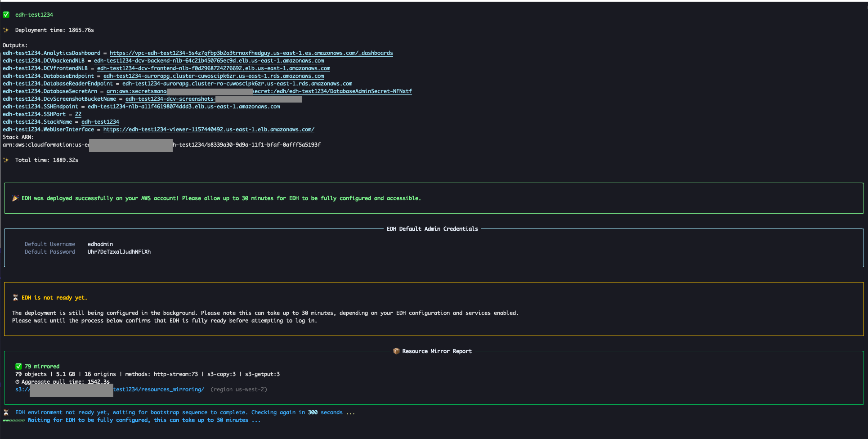Click the 'edh-test1234.StackName' output key
868x439 pixels.
37,122
